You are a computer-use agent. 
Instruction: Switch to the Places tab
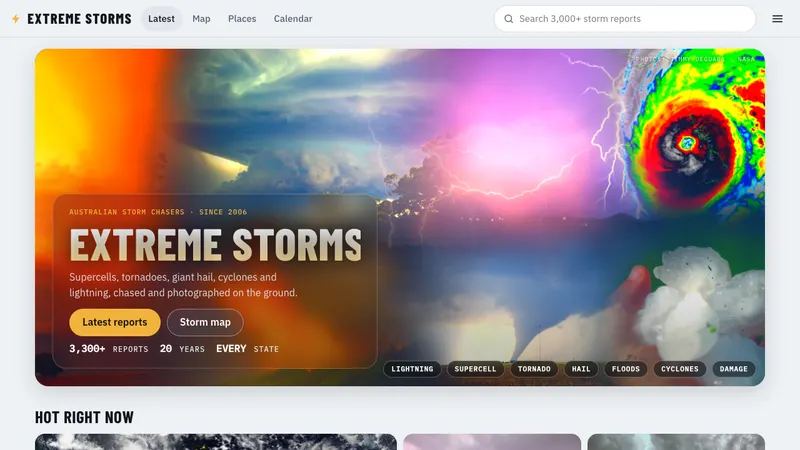tap(242, 19)
